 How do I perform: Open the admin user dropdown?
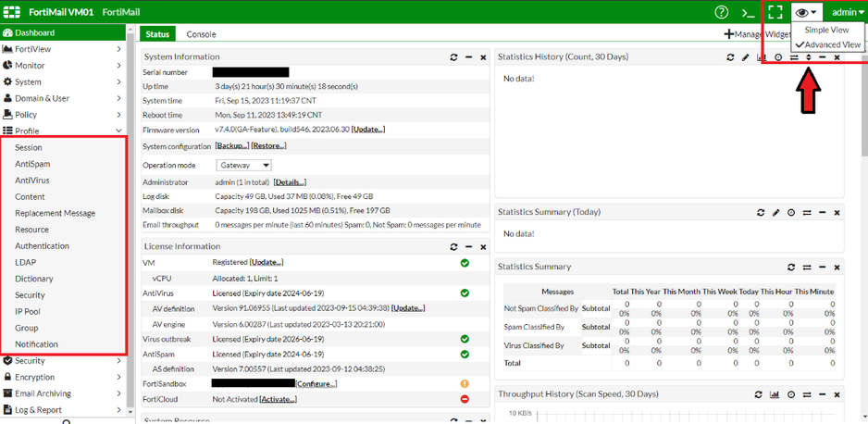(x=847, y=12)
